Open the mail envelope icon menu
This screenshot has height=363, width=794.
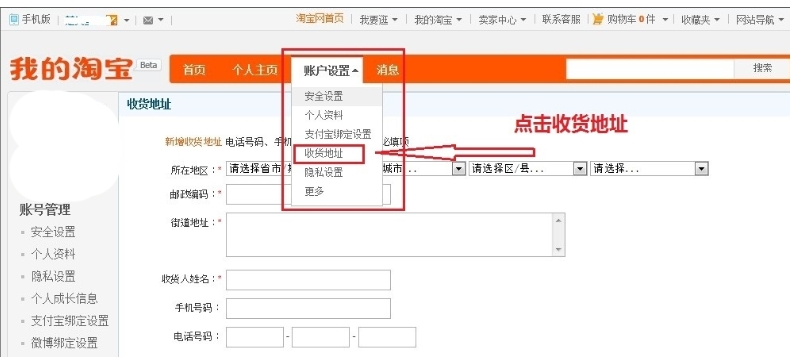click(x=148, y=20)
